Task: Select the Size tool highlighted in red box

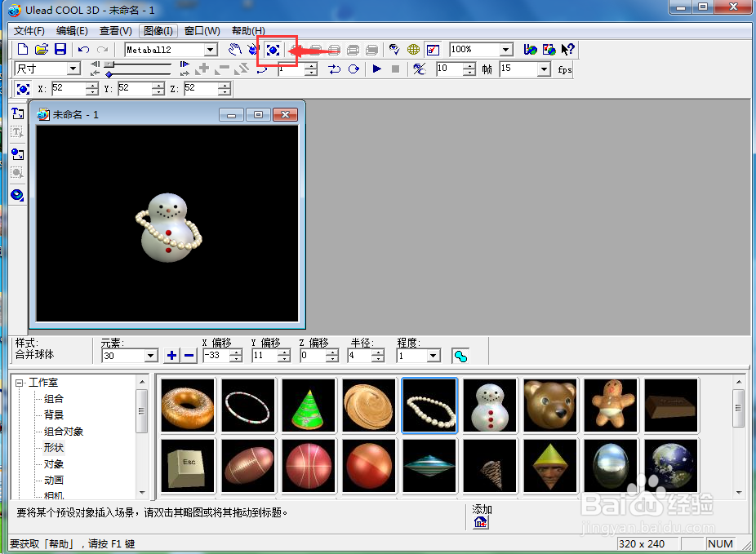Action: coord(273,50)
